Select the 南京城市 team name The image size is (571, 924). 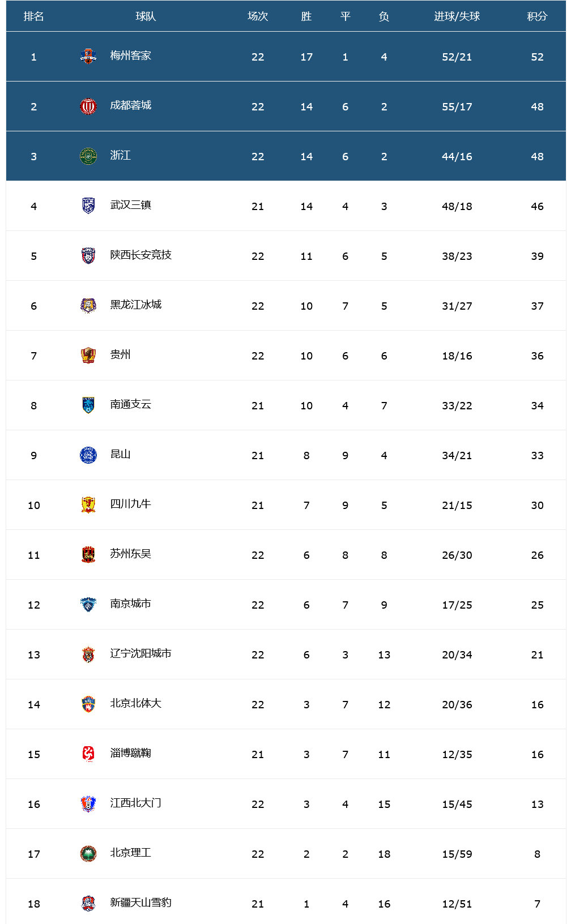click(x=131, y=604)
